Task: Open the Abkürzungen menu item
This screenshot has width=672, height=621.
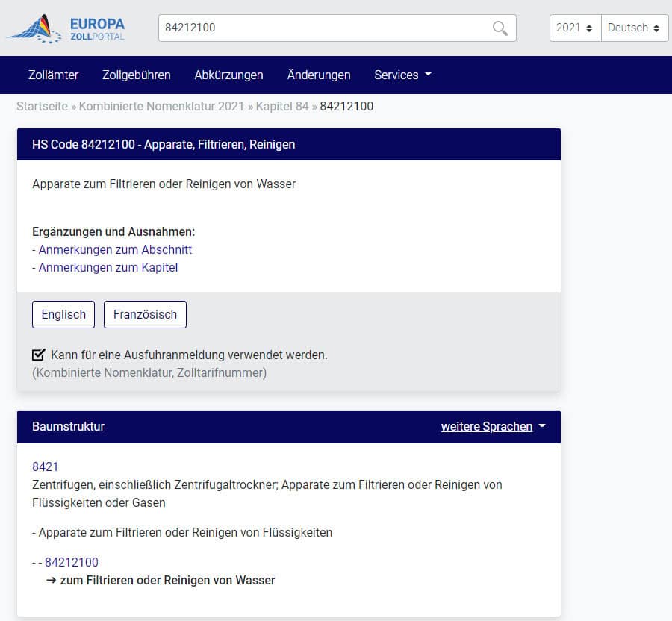Action: [228, 75]
